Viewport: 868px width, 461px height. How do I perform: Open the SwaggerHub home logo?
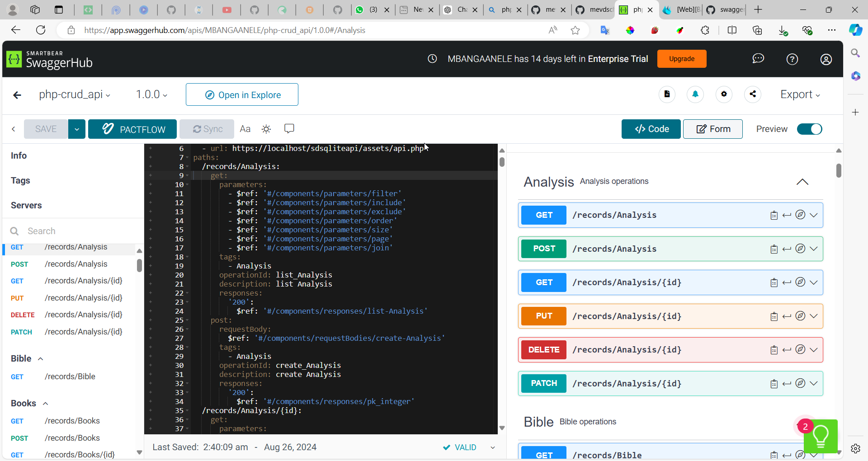50,59
